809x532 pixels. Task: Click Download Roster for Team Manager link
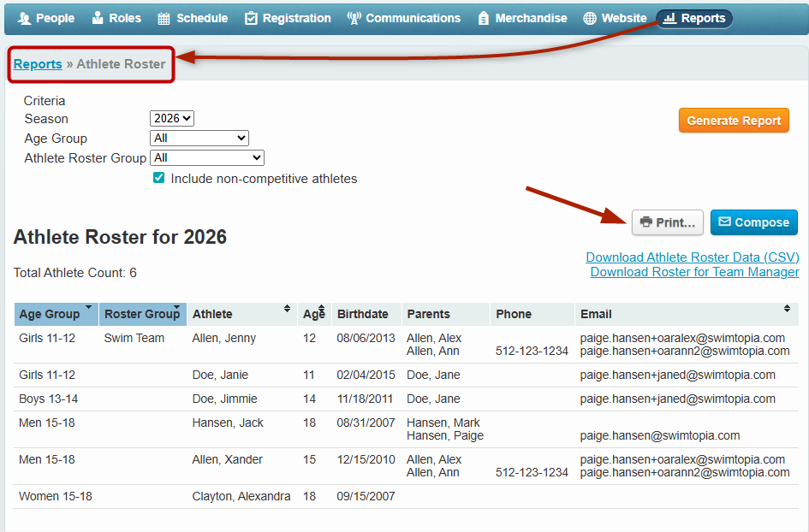[694, 272]
